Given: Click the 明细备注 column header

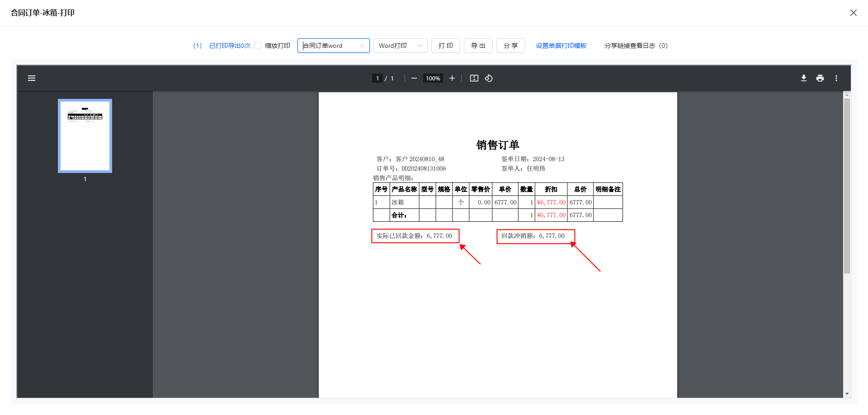Looking at the screenshot, I should click(608, 189).
